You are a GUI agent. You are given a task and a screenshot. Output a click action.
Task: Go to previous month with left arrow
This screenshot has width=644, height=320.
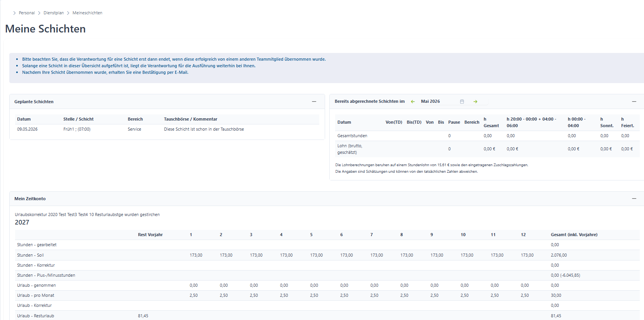point(413,102)
